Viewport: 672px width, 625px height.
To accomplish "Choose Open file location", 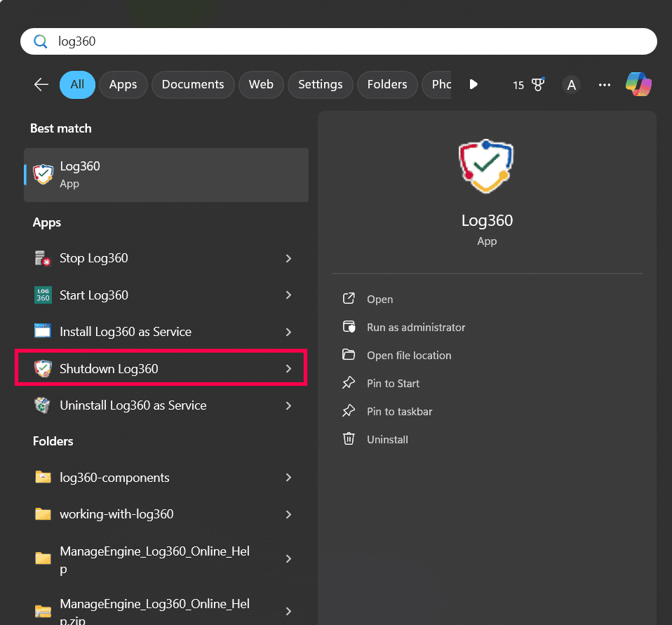I will pos(409,356).
